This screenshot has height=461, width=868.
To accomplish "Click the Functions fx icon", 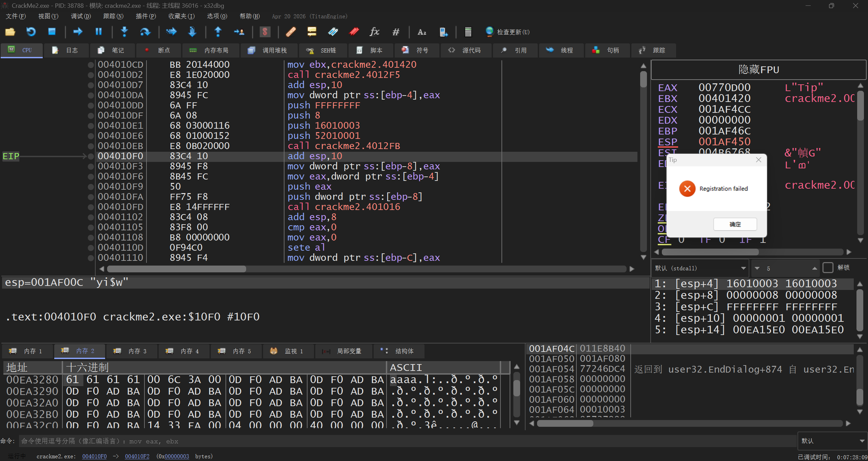I will (x=375, y=32).
